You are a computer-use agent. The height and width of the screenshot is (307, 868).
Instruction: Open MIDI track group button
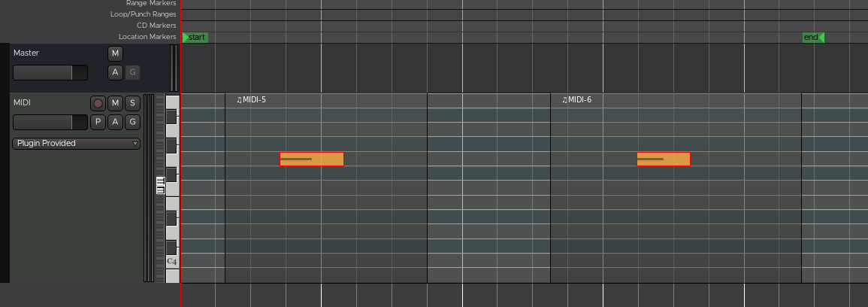132,122
